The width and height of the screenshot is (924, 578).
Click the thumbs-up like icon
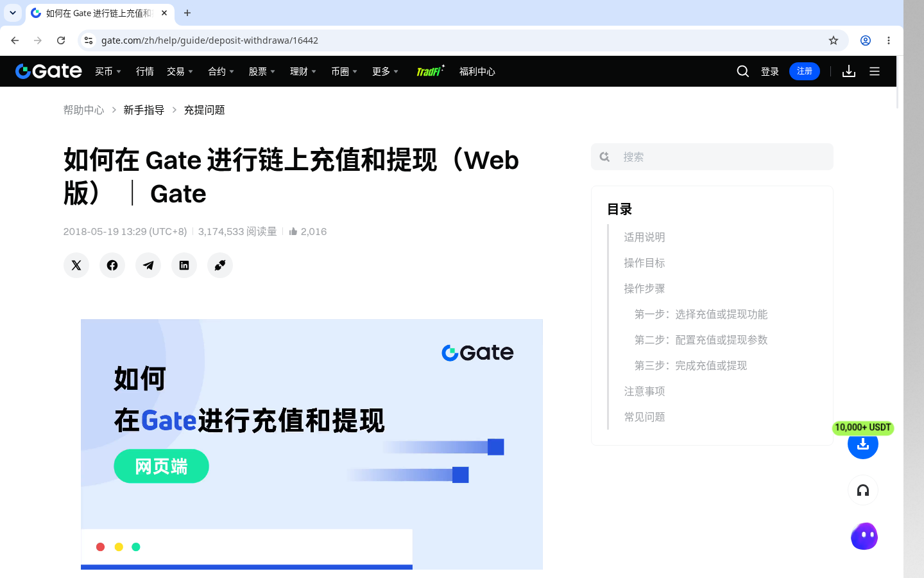tap(293, 231)
